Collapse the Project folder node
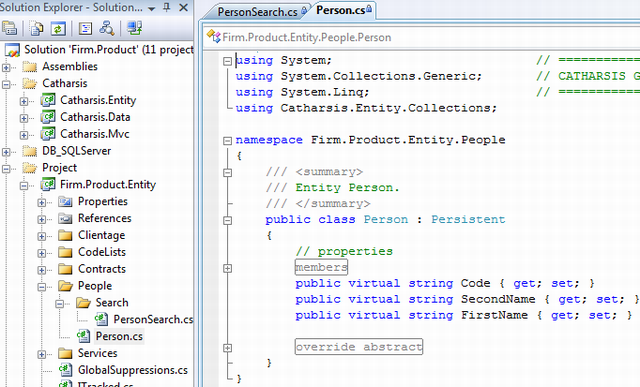 pyautogui.click(x=6, y=169)
